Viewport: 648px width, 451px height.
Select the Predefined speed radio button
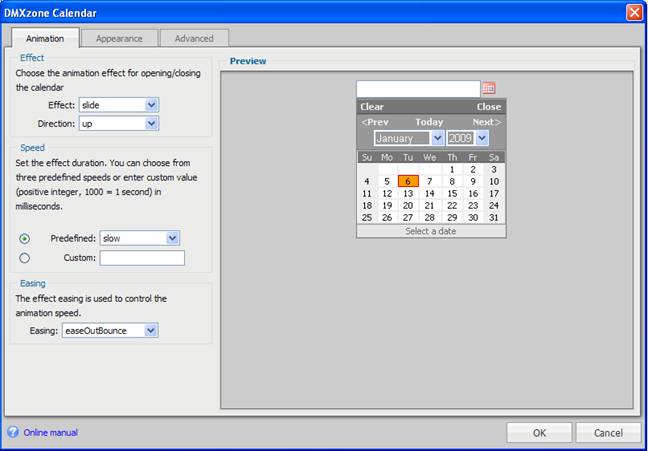[x=24, y=239]
